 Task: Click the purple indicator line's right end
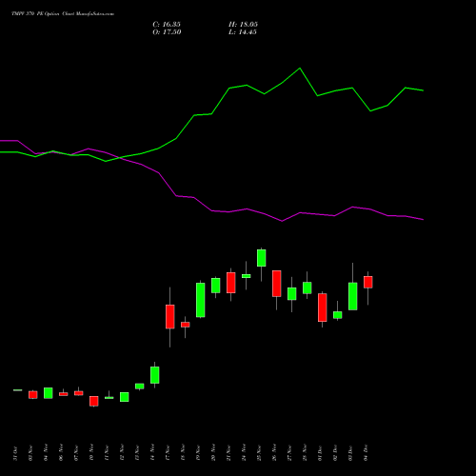click(423, 219)
